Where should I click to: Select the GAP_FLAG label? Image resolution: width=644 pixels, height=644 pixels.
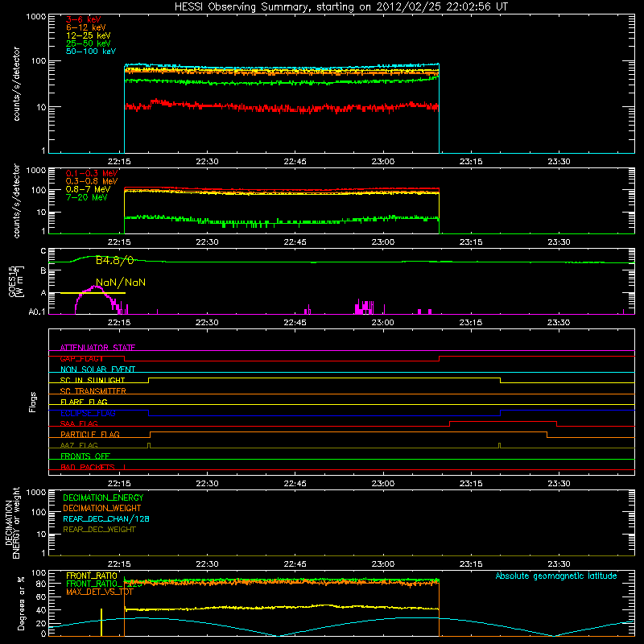click(x=82, y=358)
